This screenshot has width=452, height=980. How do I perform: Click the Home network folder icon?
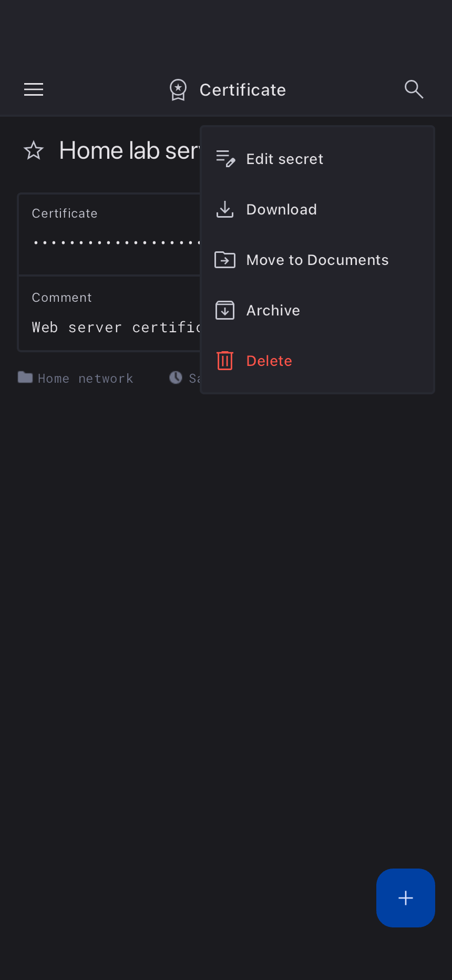[x=25, y=377]
